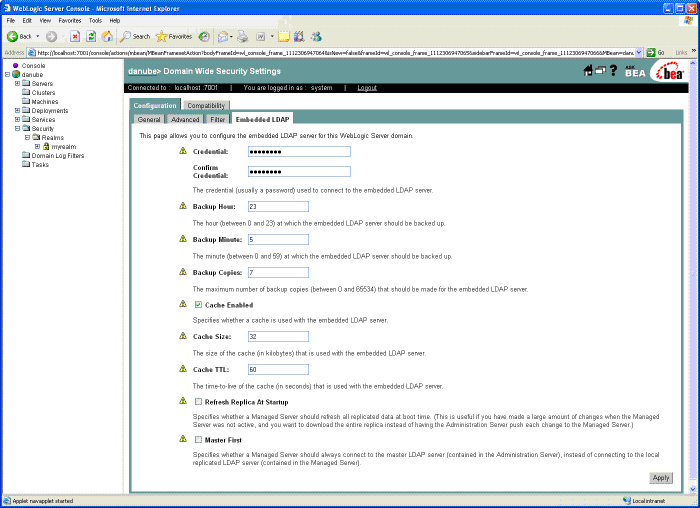The height and width of the screenshot is (508, 700).
Task: Open the Media toolbar icon
Action: (x=204, y=37)
